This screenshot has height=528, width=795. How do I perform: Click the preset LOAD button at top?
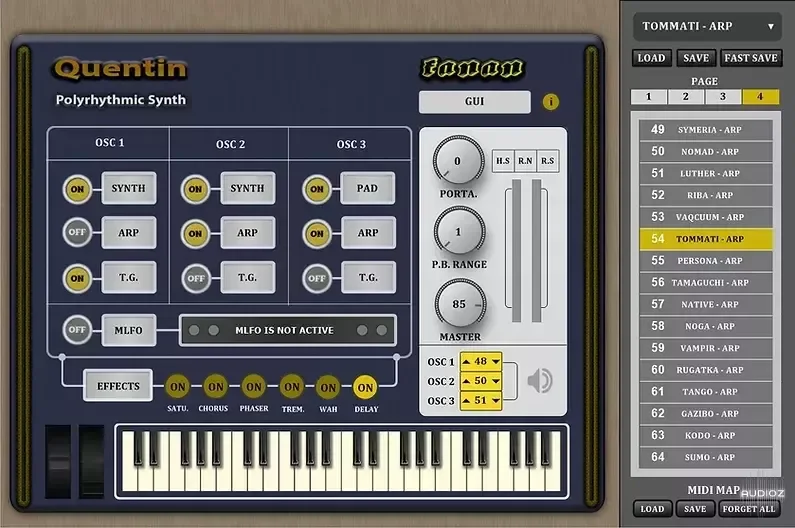[652, 58]
